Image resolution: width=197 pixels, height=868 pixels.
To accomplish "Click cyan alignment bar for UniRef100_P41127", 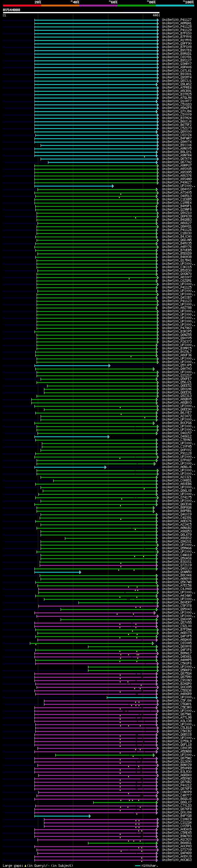I will pyautogui.click(x=97, y=20).
